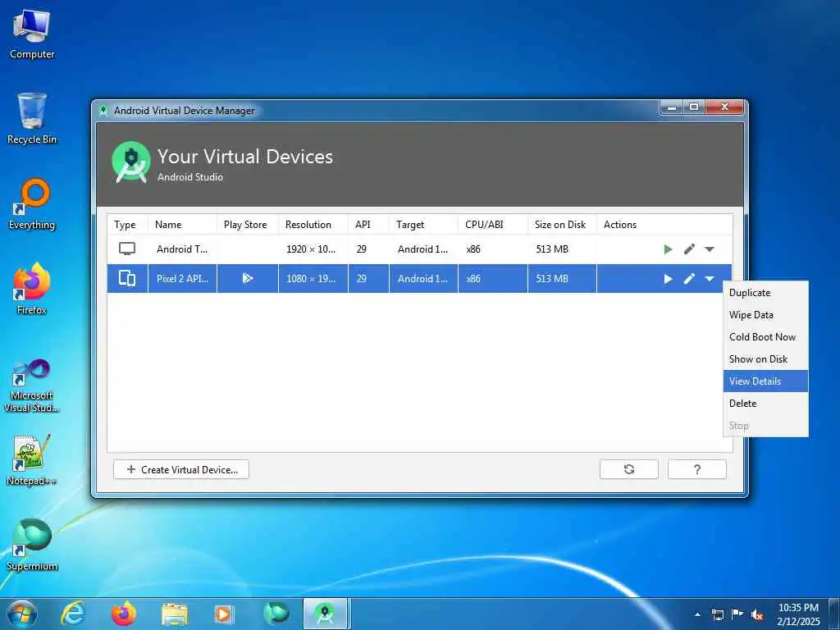This screenshot has height=630, width=840.
Task: Open Windows Explorer from the taskbar
Action: [175, 614]
